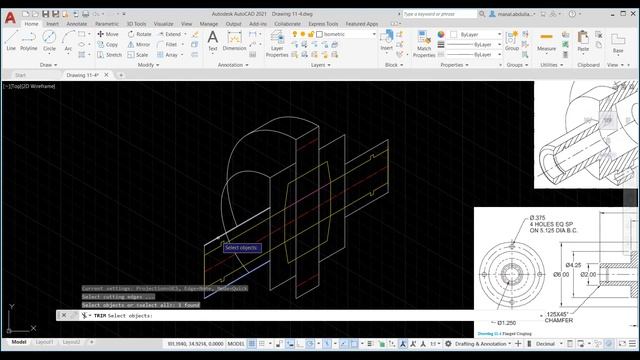The image size is (640, 360).
Task: Click Match Properties
Action: pos(424,44)
